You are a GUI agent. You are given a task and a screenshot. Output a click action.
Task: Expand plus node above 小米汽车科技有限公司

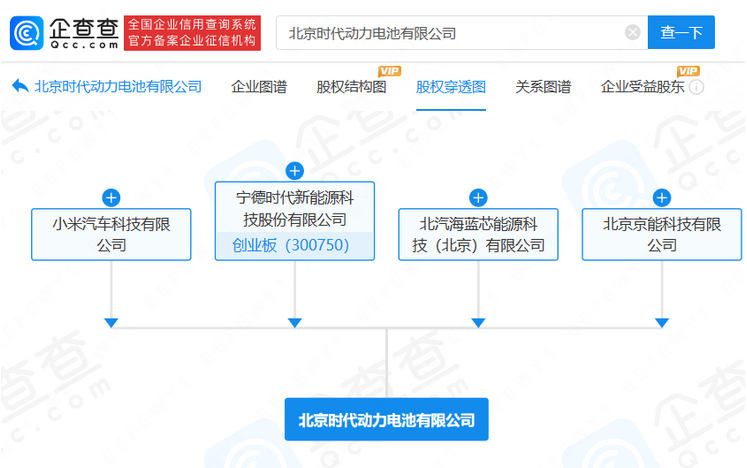pyautogui.click(x=111, y=198)
